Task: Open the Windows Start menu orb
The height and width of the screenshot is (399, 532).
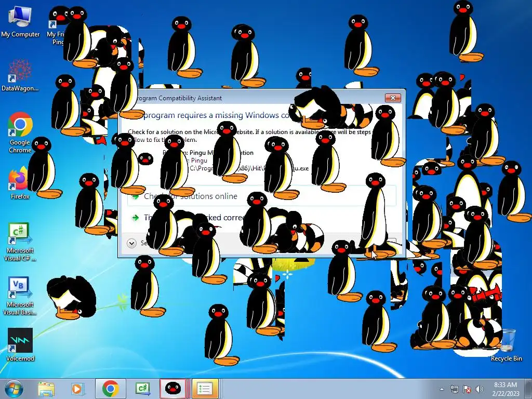Action: (14, 389)
